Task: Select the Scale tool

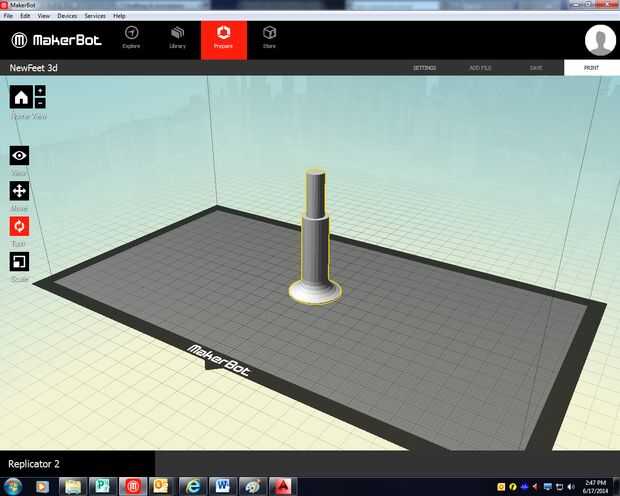Action: tap(19, 261)
